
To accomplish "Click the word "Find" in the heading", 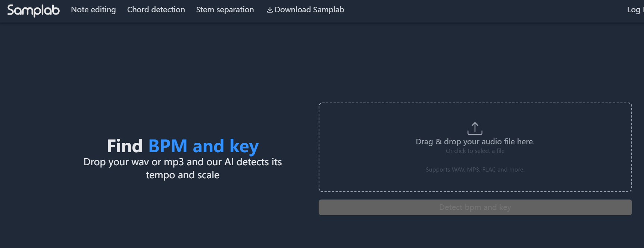I will 125,146.
